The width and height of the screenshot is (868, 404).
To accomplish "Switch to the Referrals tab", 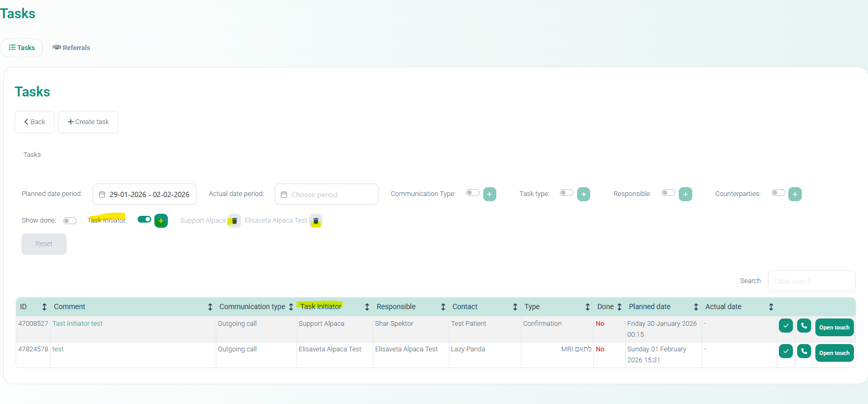I will pyautogui.click(x=71, y=48).
